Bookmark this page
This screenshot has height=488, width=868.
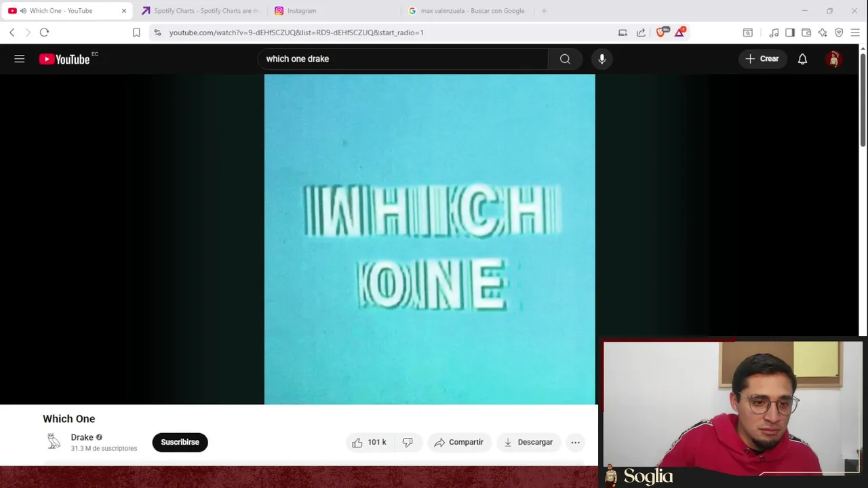coord(136,33)
